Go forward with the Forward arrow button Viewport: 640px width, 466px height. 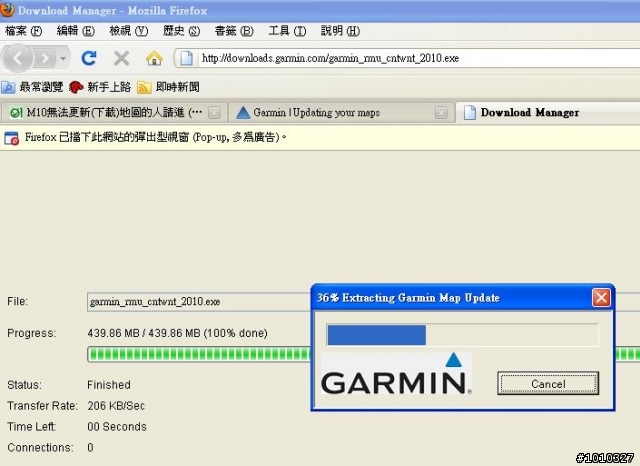45,58
